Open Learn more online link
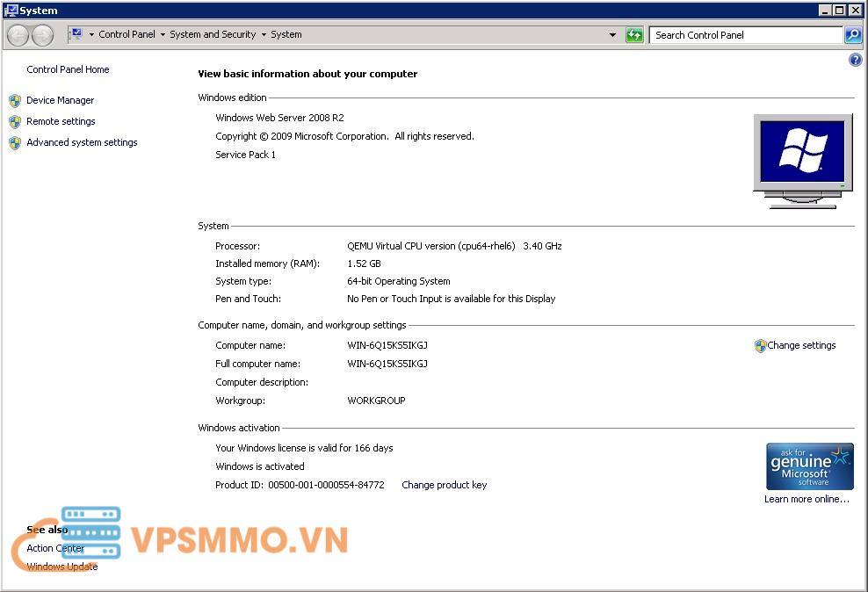Screen dimensions: 868x592 coord(807,499)
